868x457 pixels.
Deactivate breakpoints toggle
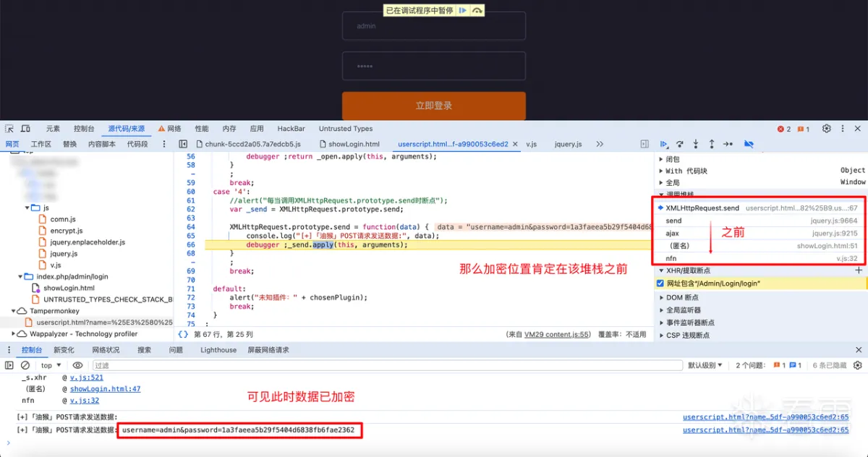tap(749, 144)
